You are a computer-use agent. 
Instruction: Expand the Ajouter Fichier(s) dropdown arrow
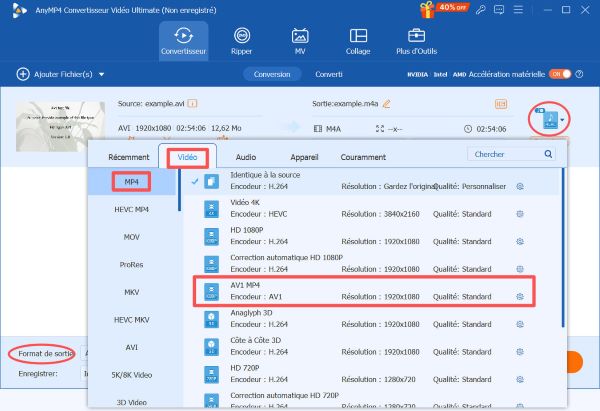(102, 74)
